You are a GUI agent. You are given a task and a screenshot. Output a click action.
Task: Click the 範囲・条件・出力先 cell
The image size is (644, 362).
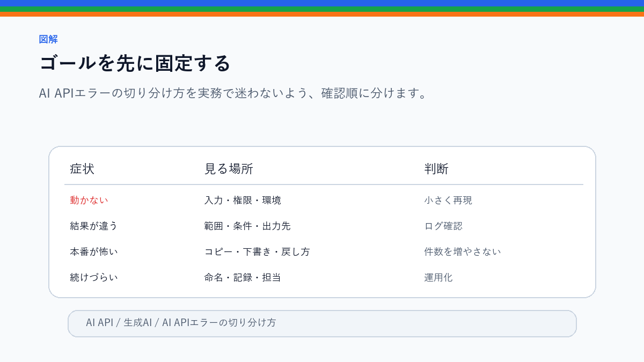247,226
